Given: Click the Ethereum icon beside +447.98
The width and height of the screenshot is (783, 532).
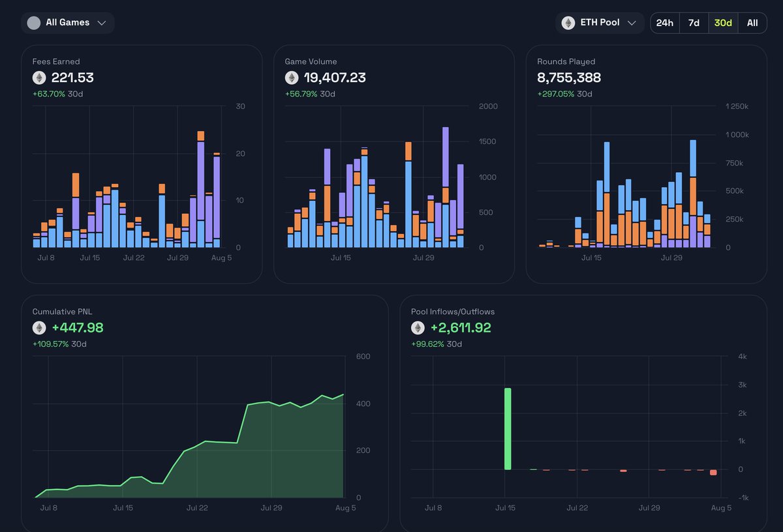Looking at the screenshot, I should click(39, 328).
